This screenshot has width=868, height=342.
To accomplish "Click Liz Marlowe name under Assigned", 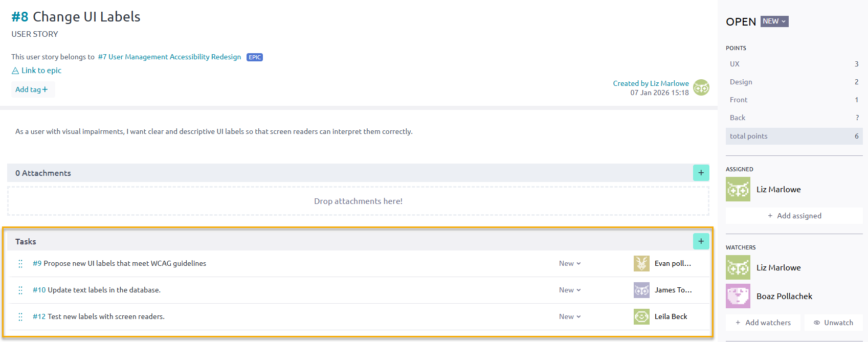I will 778,189.
